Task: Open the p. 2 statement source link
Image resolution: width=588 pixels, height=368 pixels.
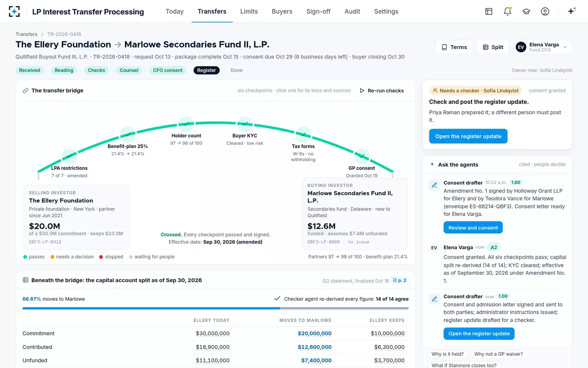Action: (x=400, y=280)
